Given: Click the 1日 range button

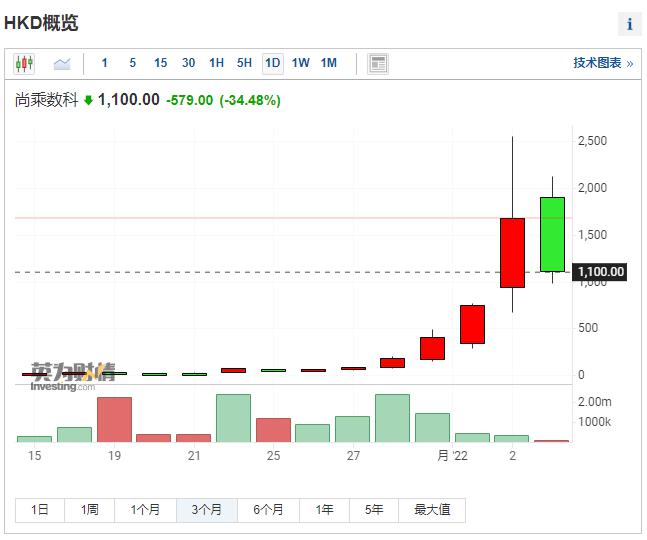Looking at the screenshot, I should (40, 510).
